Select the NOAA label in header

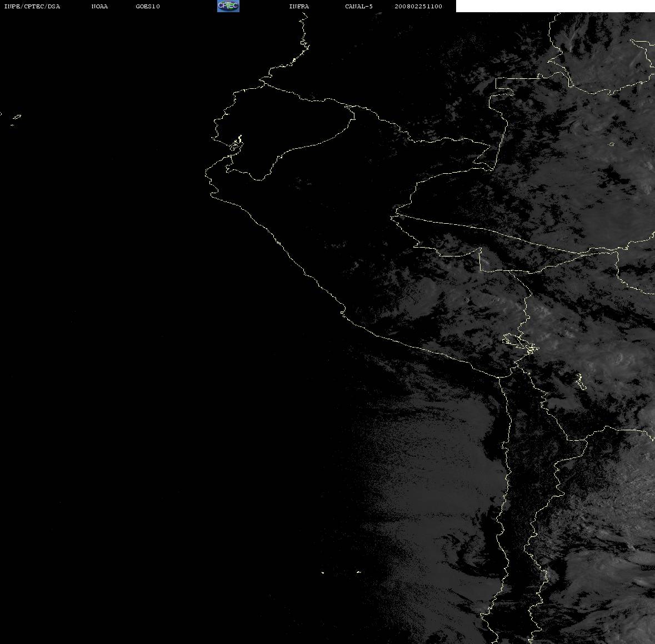[x=99, y=6]
